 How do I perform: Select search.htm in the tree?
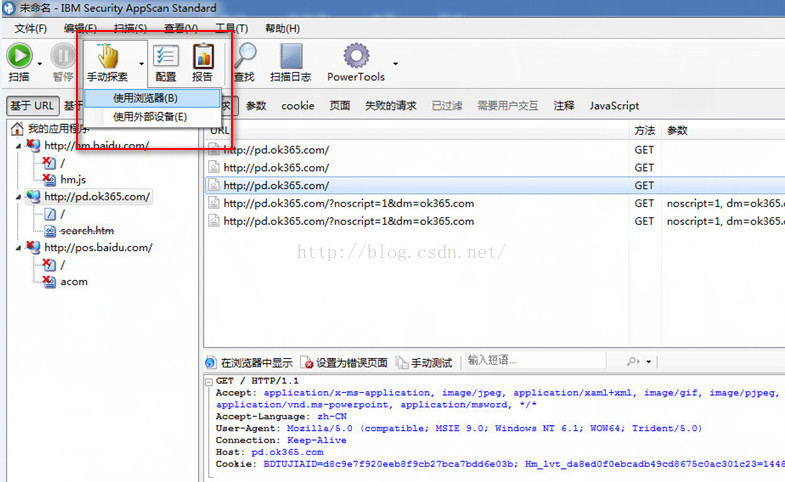(87, 230)
